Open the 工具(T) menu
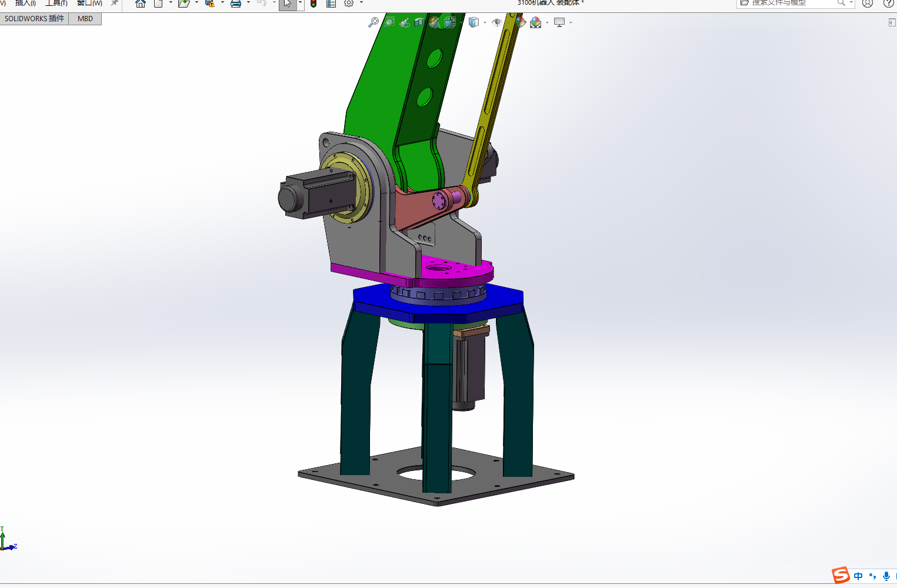 tap(56, 3)
